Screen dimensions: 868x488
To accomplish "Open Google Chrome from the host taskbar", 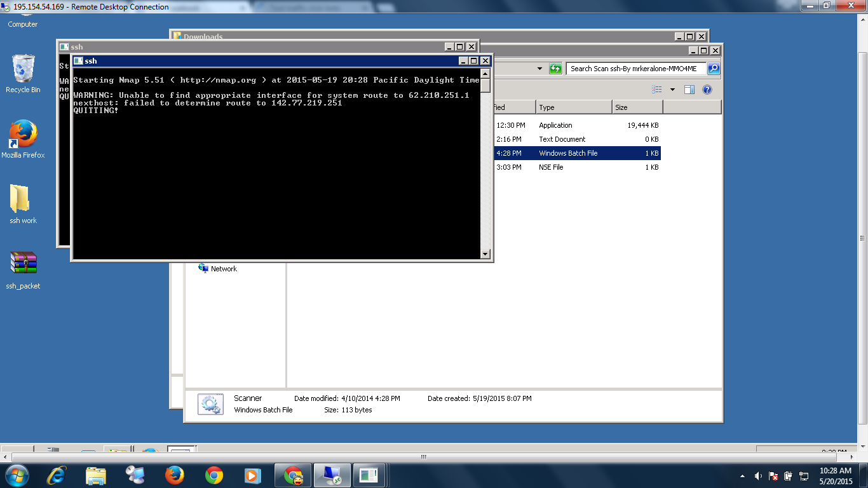I will (x=214, y=475).
